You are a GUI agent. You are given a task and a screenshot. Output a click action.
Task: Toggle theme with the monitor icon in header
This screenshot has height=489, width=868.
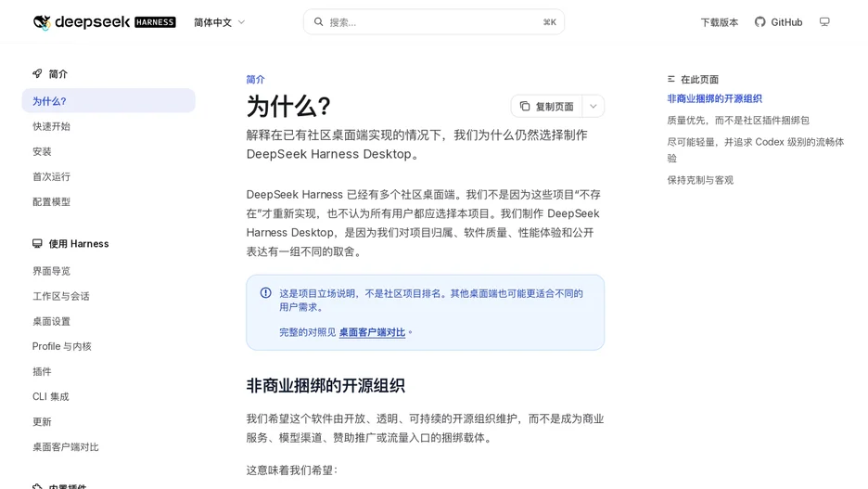click(824, 22)
